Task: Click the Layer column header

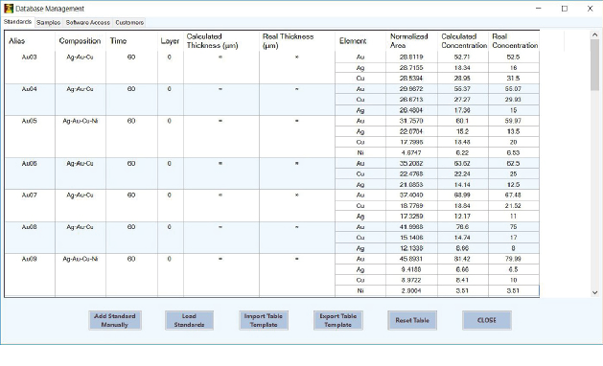Action: (170, 41)
